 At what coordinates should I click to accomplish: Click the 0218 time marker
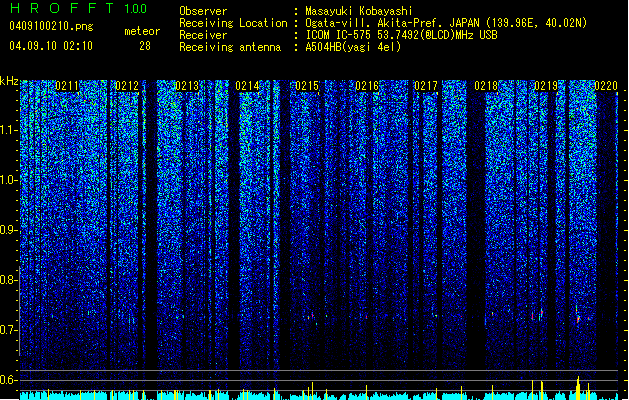(486, 86)
